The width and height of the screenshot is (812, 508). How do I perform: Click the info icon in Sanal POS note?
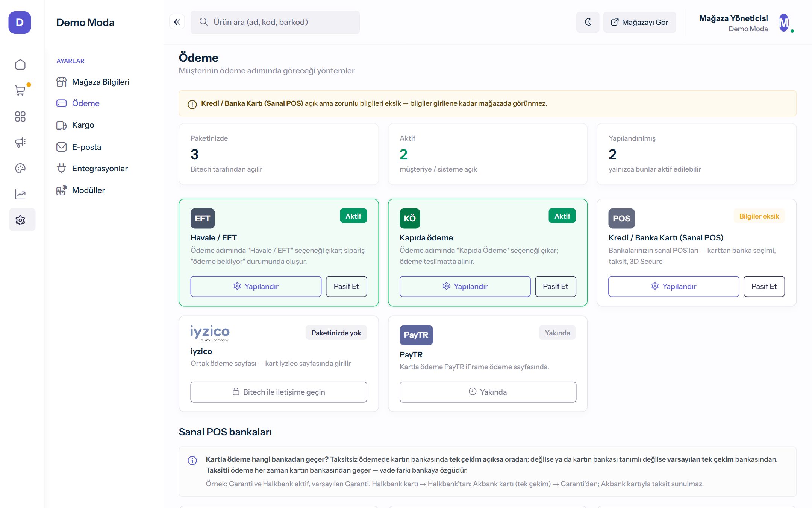point(192,461)
